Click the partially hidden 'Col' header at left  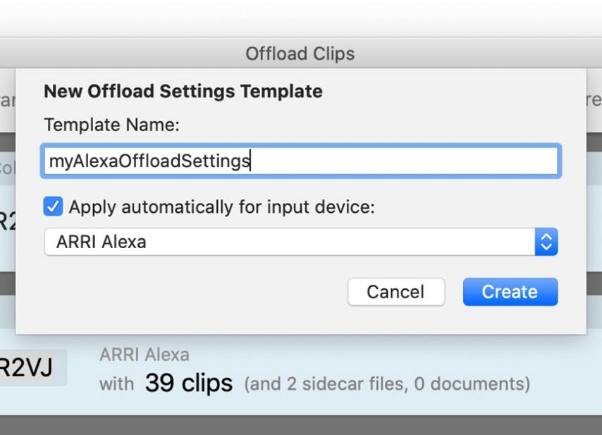(8, 168)
